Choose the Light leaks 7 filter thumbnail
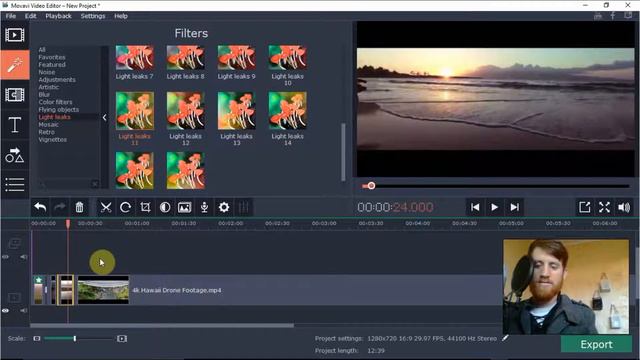This screenshot has height=360, width=640. pyautogui.click(x=134, y=58)
